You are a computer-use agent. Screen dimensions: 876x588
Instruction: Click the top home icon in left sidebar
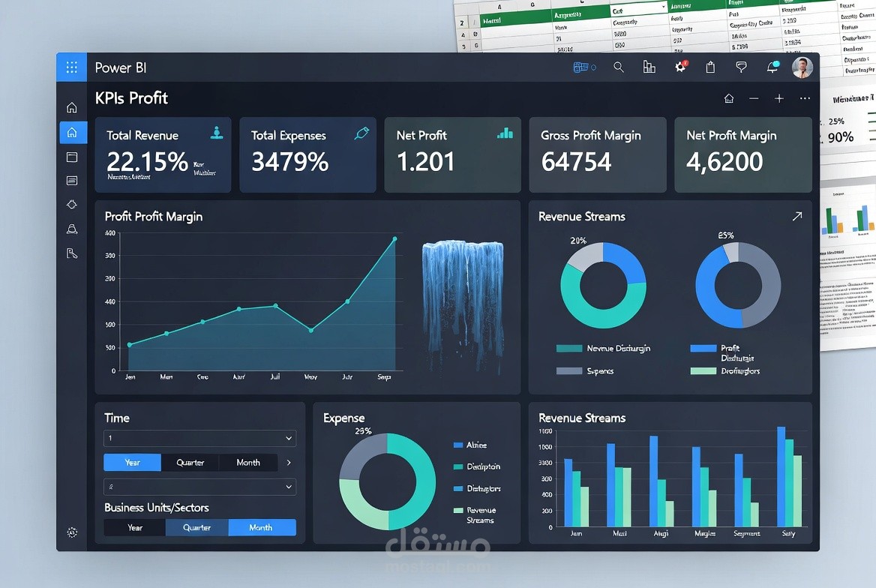(x=71, y=107)
